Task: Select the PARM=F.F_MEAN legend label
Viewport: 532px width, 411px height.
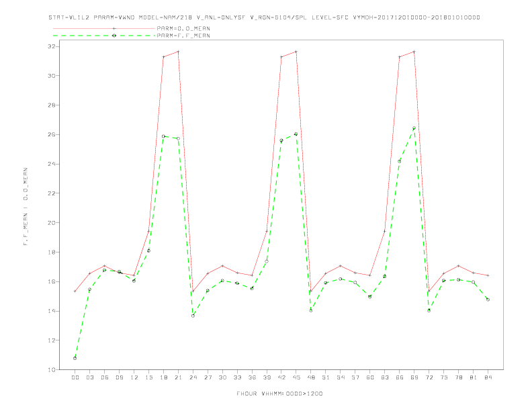Action: 183,36
